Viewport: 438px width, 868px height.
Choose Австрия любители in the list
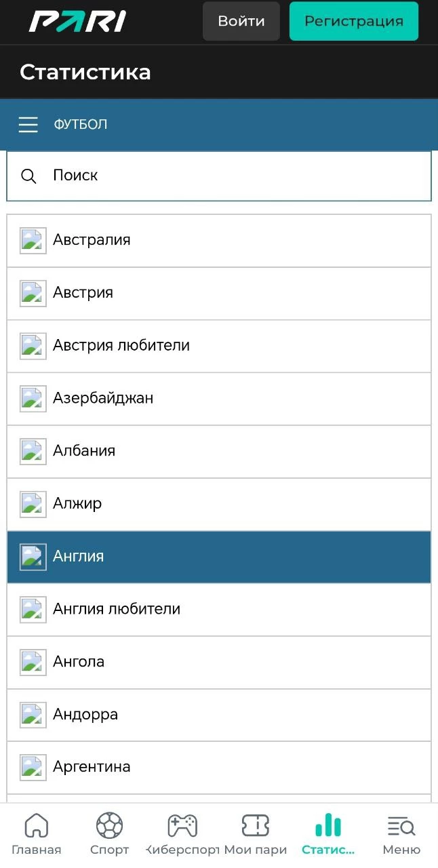point(219,346)
